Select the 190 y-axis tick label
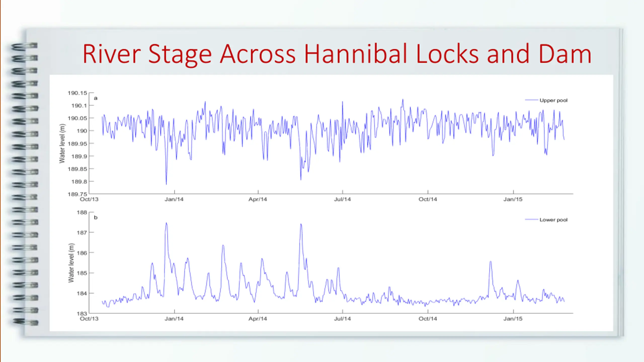The height and width of the screenshot is (362, 644). coord(82,131)
